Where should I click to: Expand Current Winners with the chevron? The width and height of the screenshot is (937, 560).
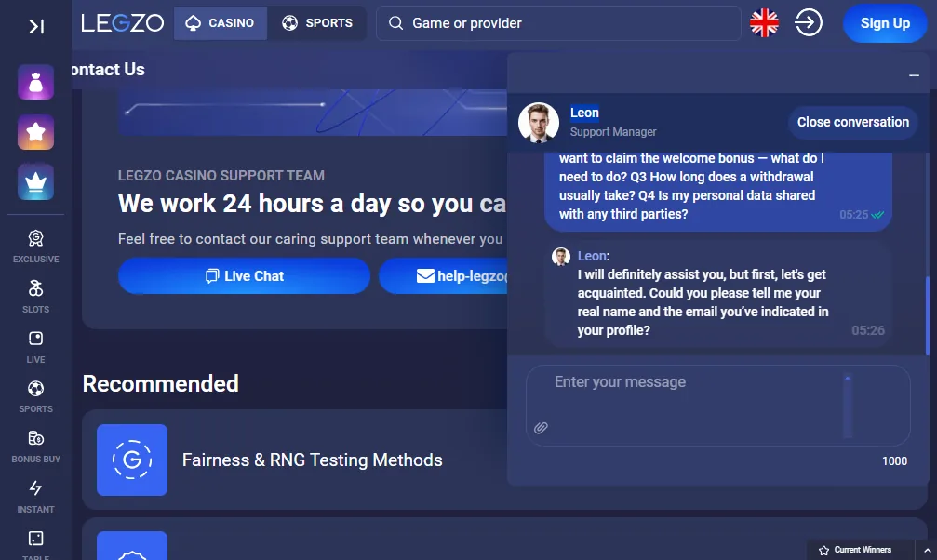[x=926, y=551]
